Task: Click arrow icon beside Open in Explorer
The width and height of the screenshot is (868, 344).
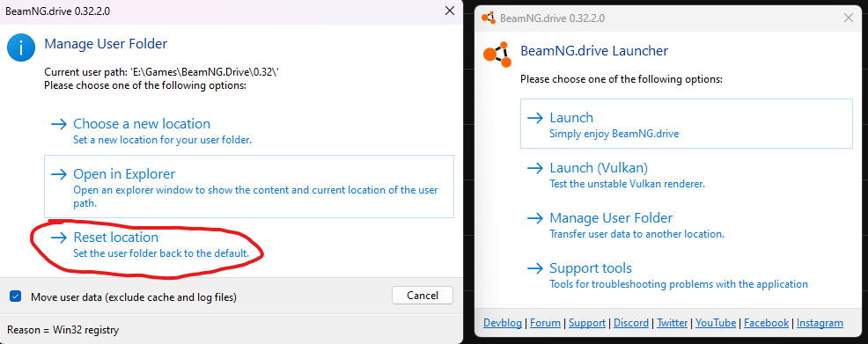Action: tap(59, 174)
